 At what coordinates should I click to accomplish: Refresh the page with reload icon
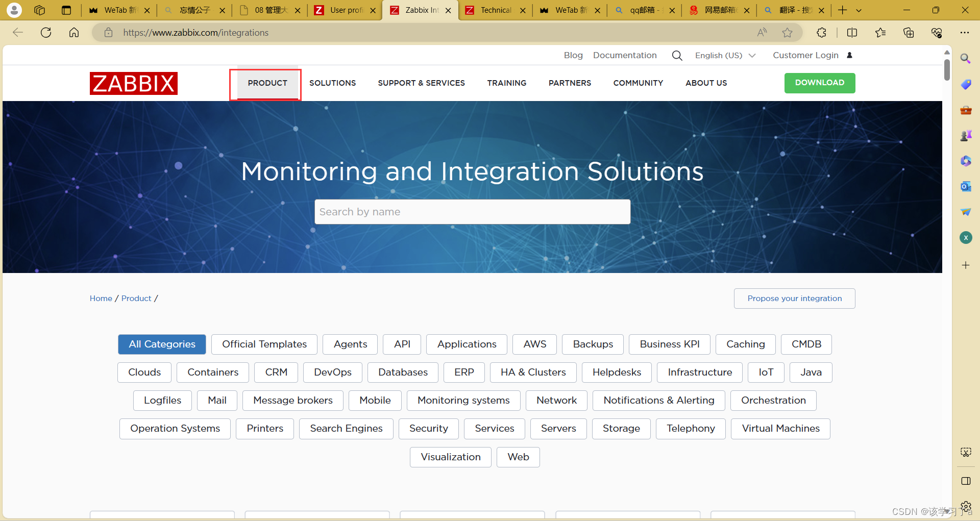46,33
